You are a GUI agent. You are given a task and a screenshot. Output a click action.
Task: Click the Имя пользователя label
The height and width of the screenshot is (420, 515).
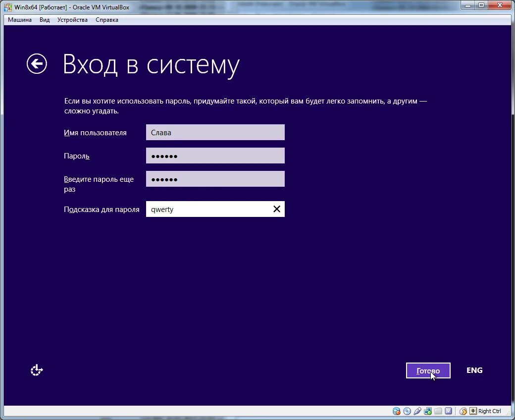[95, 133]
